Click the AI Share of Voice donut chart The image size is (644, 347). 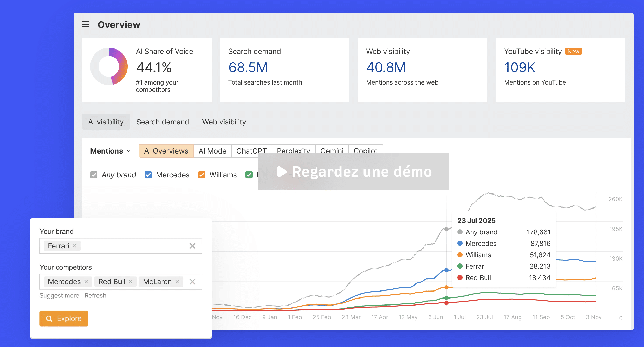click(x=109, y=66)
